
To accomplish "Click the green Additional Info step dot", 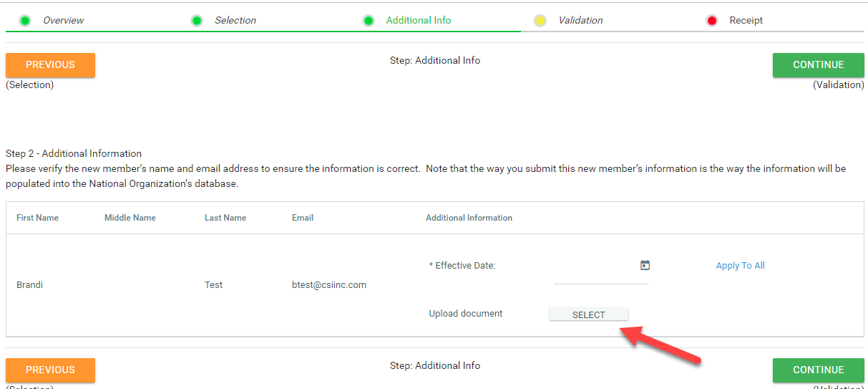I will tap(369, 21).
